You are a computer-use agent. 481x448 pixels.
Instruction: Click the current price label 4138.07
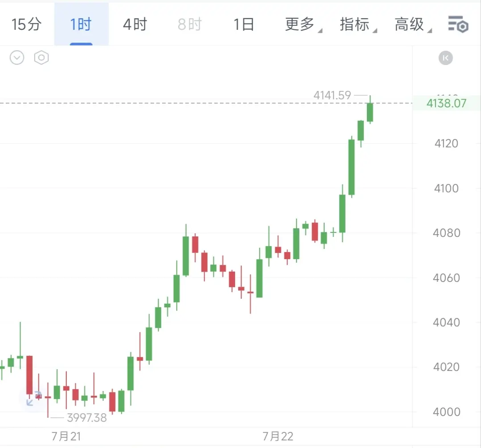click(446, 103)
